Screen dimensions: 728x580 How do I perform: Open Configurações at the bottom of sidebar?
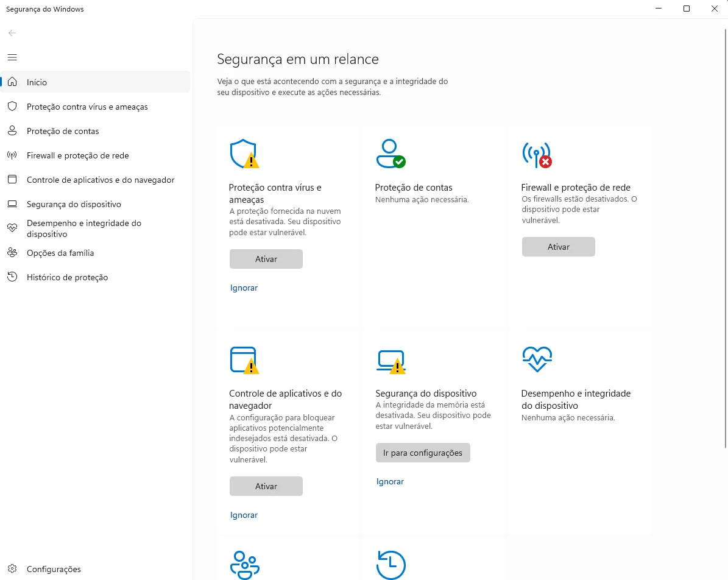[95, 569]
